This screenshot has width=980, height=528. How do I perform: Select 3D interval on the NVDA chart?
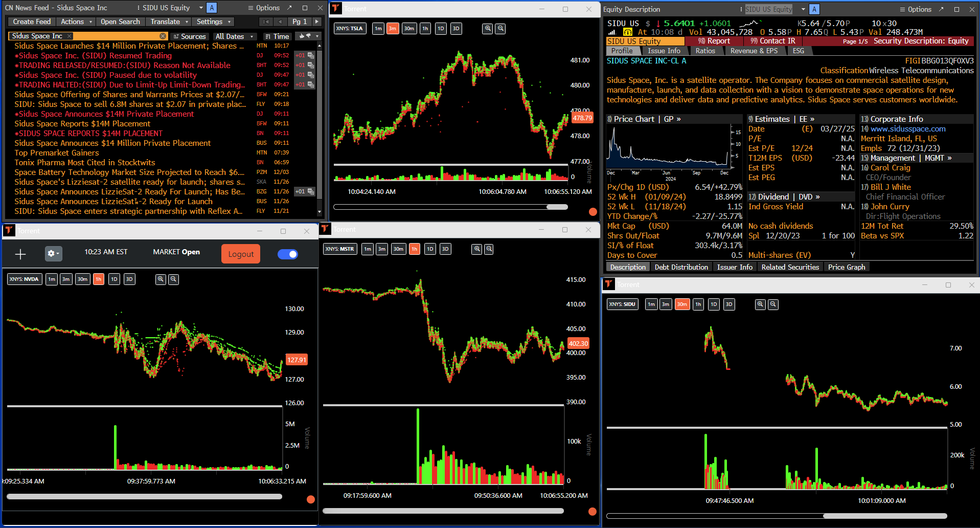click(x=129, y=279)
